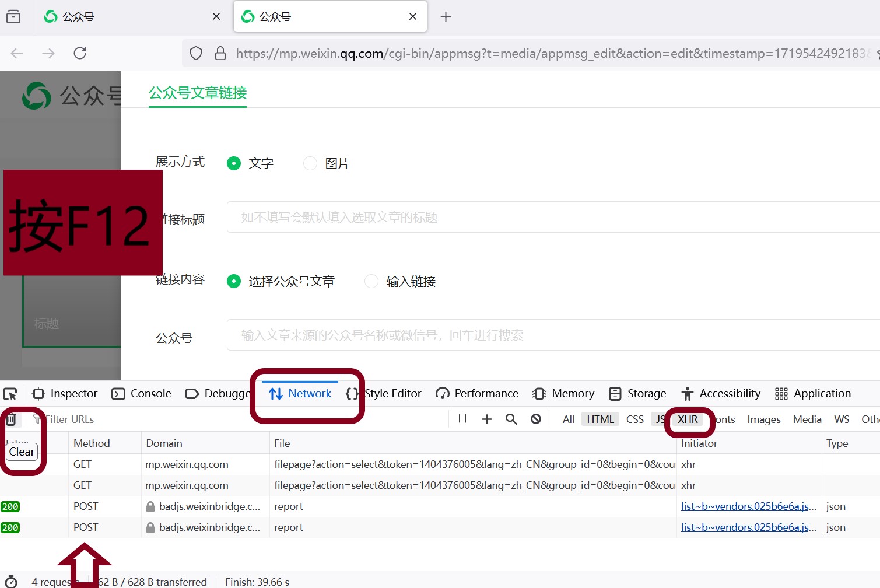
Task: Open the Inspector panel
Action: pyautogui.click(x=65, y=394)
